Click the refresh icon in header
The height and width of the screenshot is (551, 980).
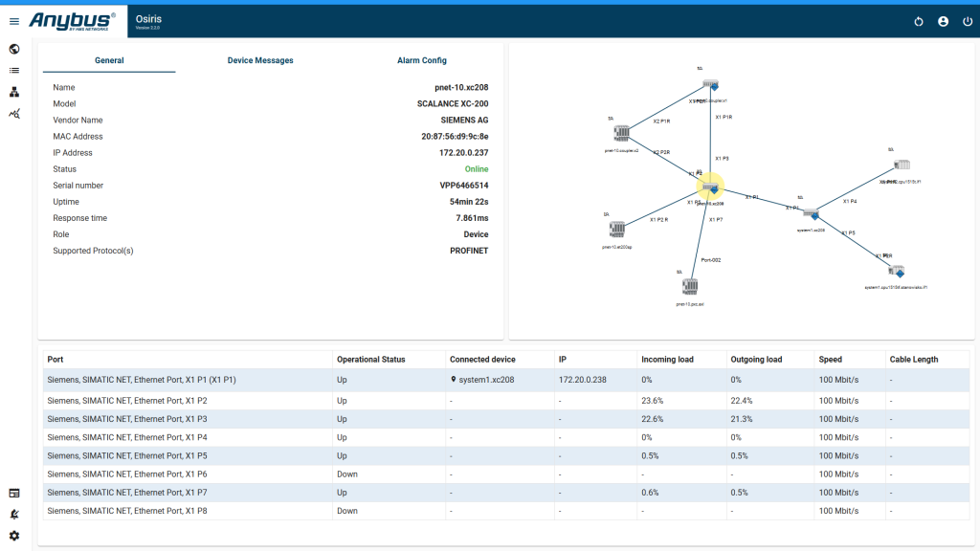point(919,21)
